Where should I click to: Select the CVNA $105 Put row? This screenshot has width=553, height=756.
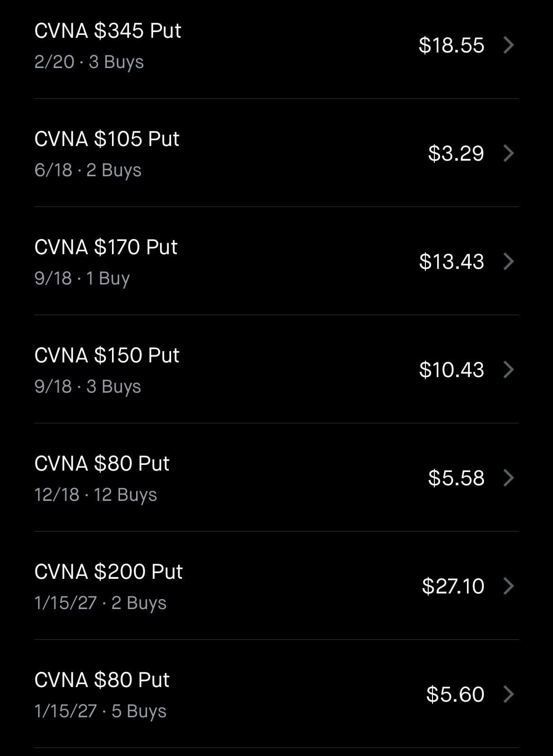coord(107,139)
